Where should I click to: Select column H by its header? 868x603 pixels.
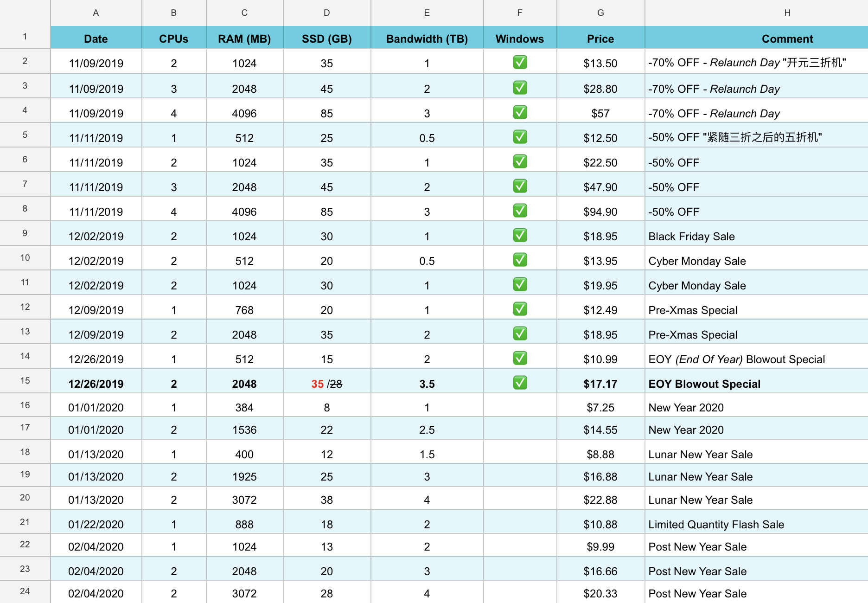[x=756, y=13]
